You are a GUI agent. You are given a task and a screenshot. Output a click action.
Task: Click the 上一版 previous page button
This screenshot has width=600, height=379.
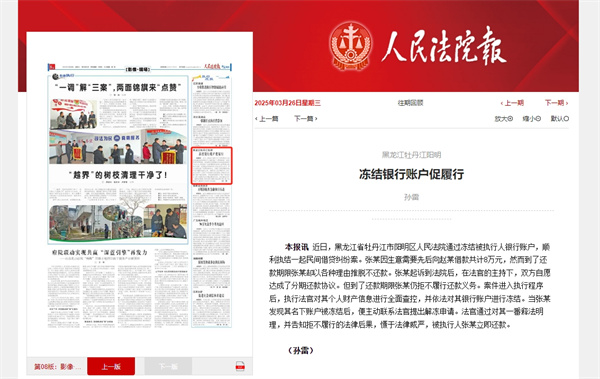pos(111,366)
